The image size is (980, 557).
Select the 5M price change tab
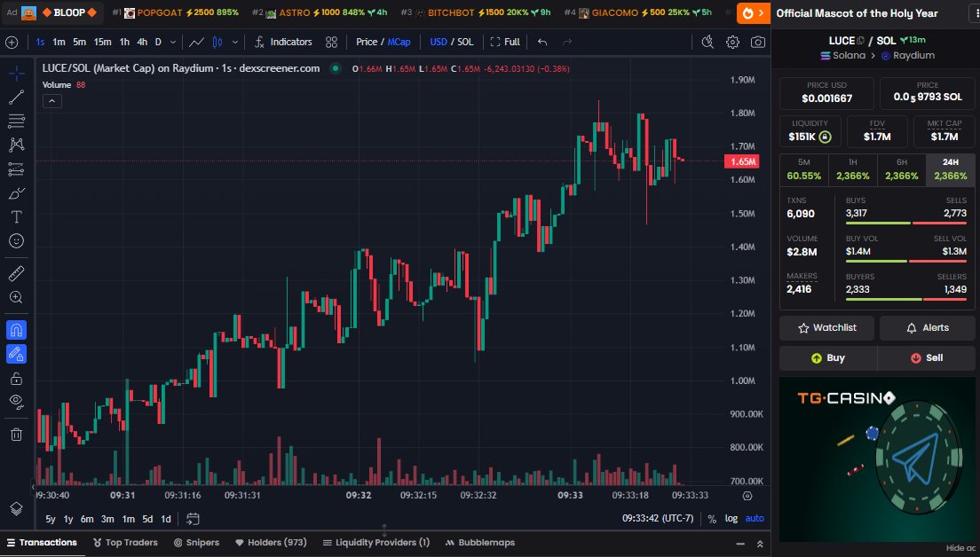point(803,169)
